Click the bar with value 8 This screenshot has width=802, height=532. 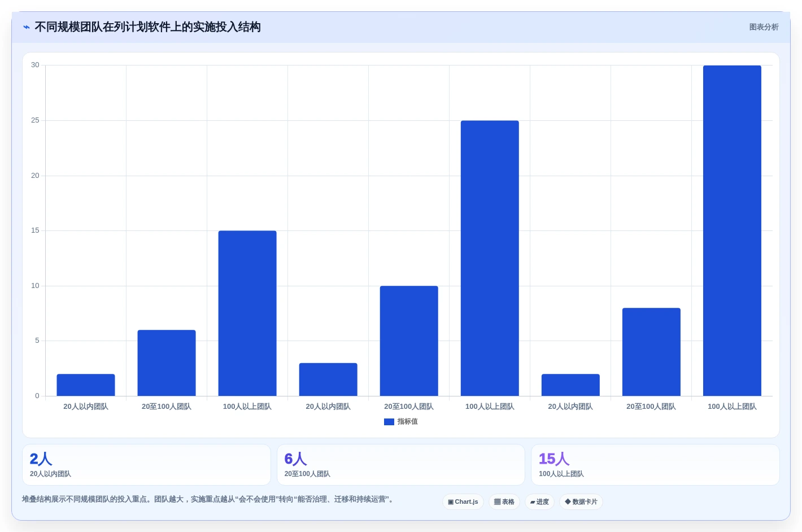tap(651, 352)
